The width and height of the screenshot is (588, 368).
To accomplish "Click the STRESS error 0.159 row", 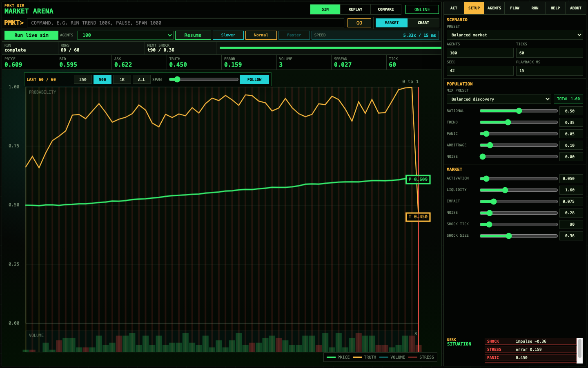I will (x=530, y=350).
